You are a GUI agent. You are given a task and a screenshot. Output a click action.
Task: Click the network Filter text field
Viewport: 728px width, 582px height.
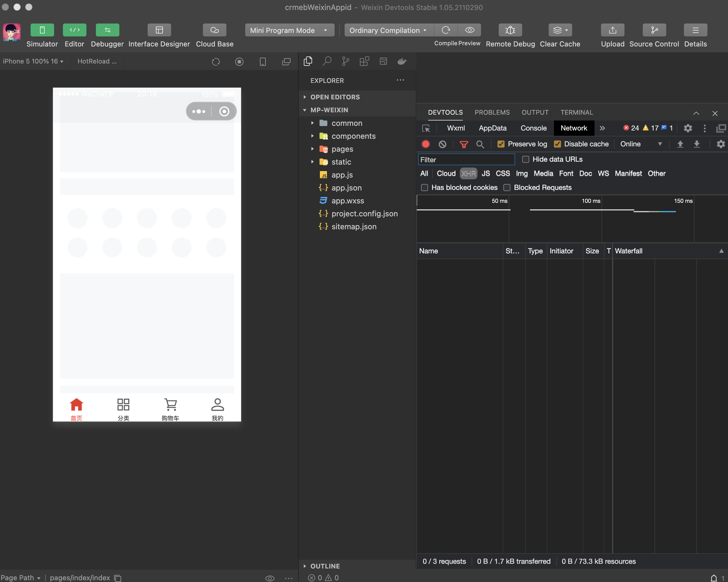tap(466, 160)
